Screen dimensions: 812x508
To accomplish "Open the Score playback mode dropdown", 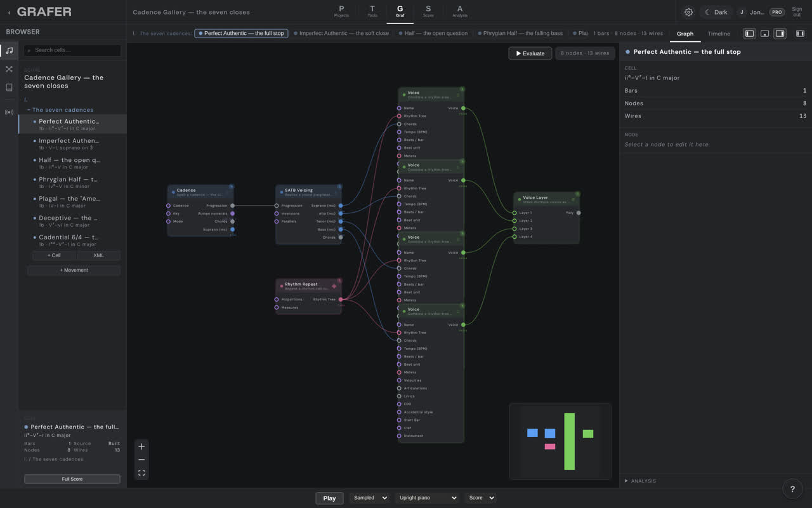I will 480,498.
